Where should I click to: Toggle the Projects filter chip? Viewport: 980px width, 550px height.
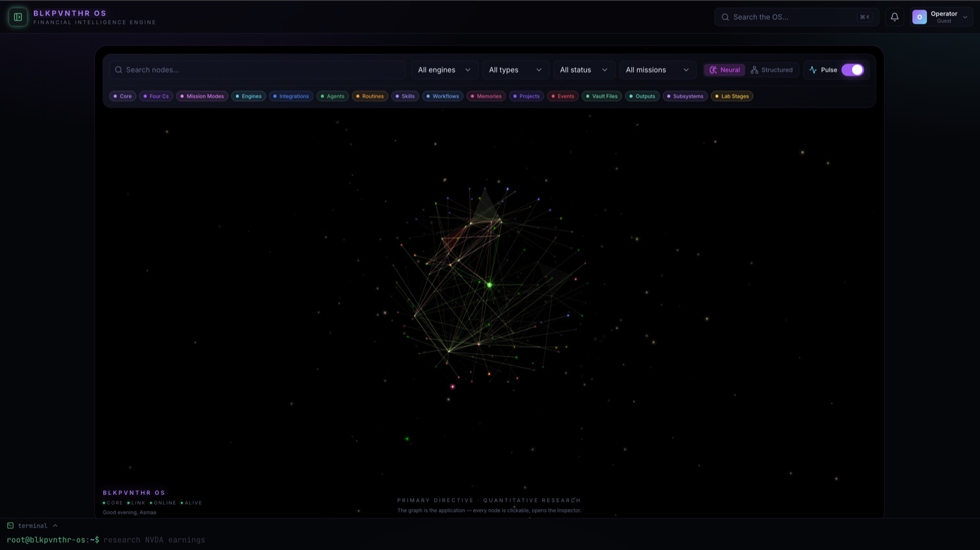click(526, 96)
